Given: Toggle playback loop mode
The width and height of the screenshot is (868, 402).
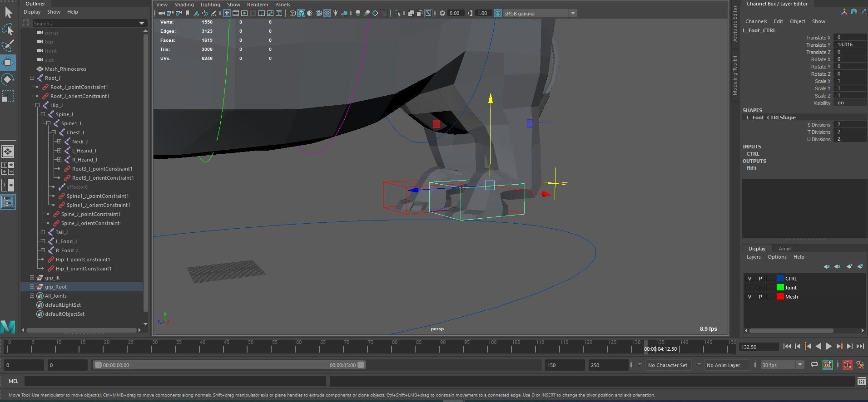Looking at the screenshot, I should (x=814, y=365).
